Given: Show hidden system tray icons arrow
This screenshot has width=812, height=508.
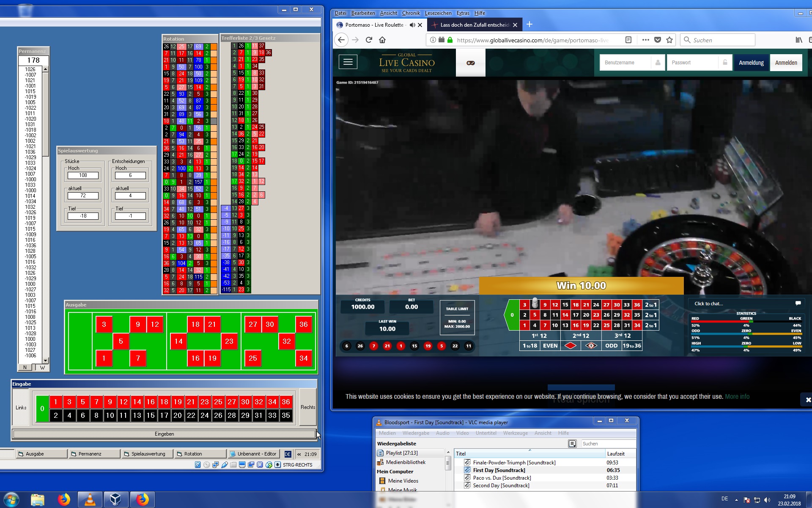Looking at the screenshot, I should coord(736,500).
